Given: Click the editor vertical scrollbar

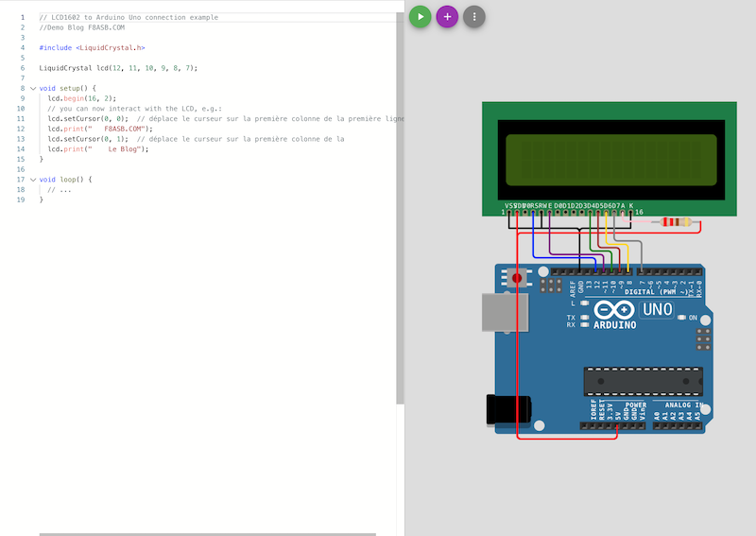Looking at the screenshot, I should (x=400, y=208).
